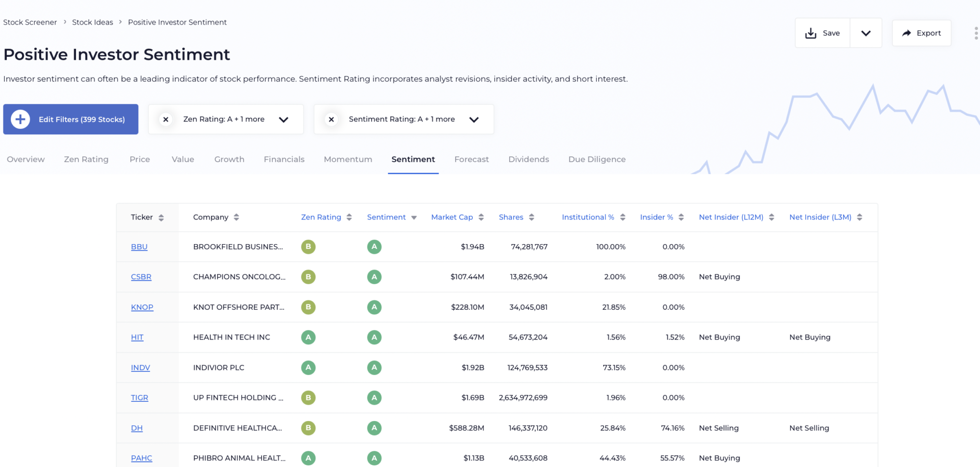Open the Save options dropdown arrow
The height and width of the screenshot is (467, 980).
[866, 33]
